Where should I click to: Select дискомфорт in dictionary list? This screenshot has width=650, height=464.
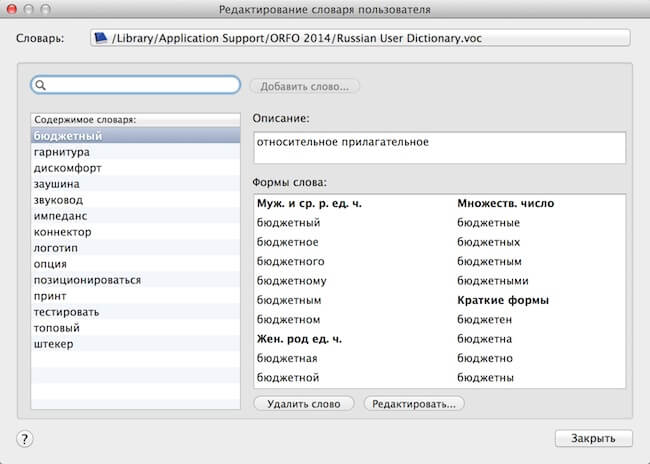[x=136, y=168]
